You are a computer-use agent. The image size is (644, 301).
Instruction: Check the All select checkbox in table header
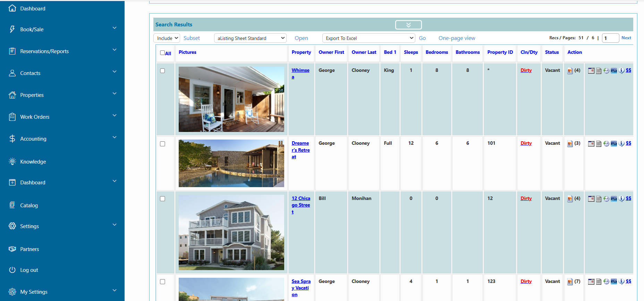[x=162, y=53]
